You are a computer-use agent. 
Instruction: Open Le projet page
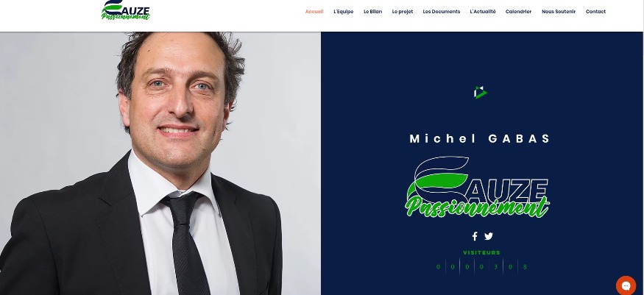402,12
